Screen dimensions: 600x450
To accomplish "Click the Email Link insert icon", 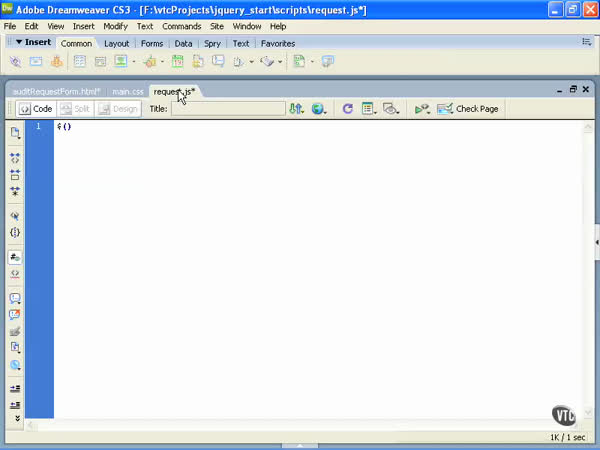I will (36, 62).
